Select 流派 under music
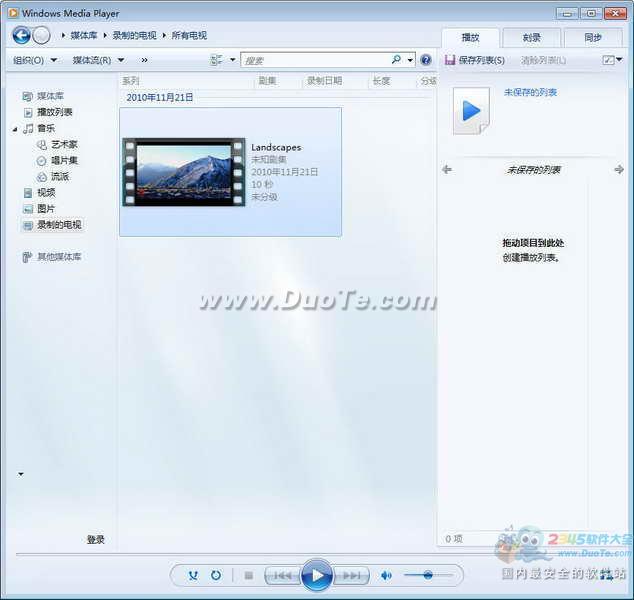The height and width of the screenshot is (600, 634). pyautogui.click(x=59, y=177)
